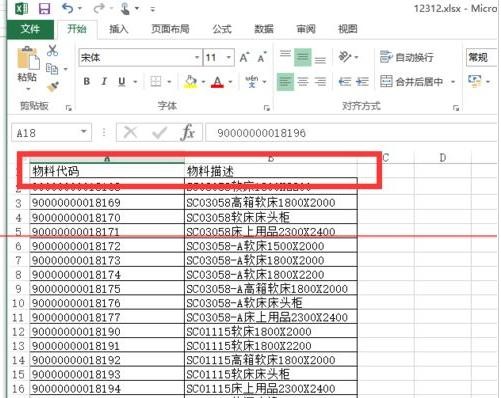Image resolution: width=501 pixels, height=398 pixels.
Task: Switch to the 公式 ribbon tab
Action: (x=222, y=29)
